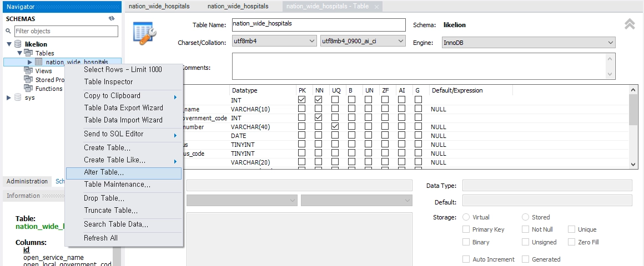Collapse the header with the double-chevron icon
The height and width of the screenshot is (266, 644).
(x=630, y=24)
